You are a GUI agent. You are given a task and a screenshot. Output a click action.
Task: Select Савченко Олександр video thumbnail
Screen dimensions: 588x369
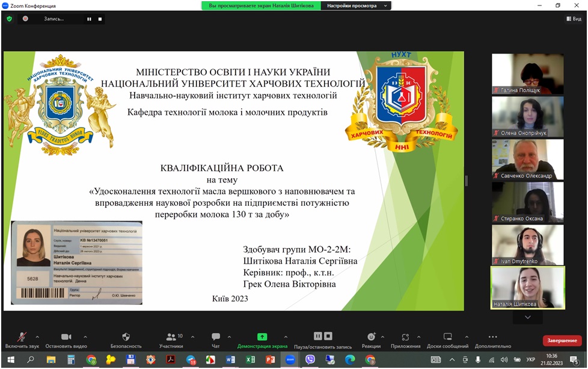click(528, 159)
